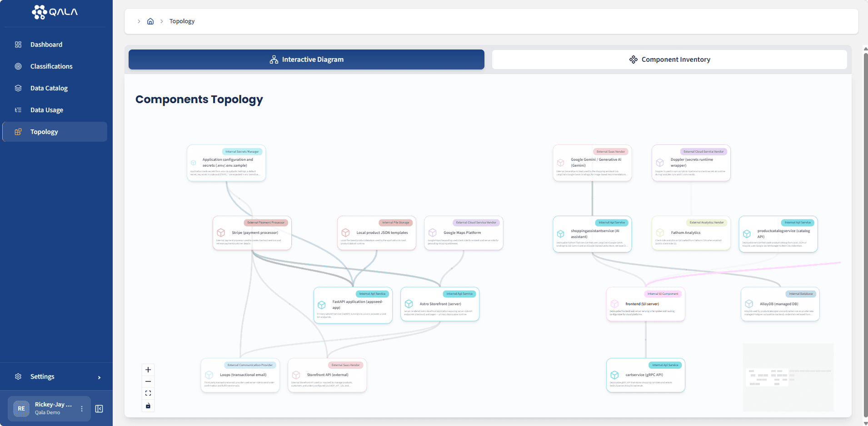Click Local product JSON templates cube icon

(x=345, y=233)
